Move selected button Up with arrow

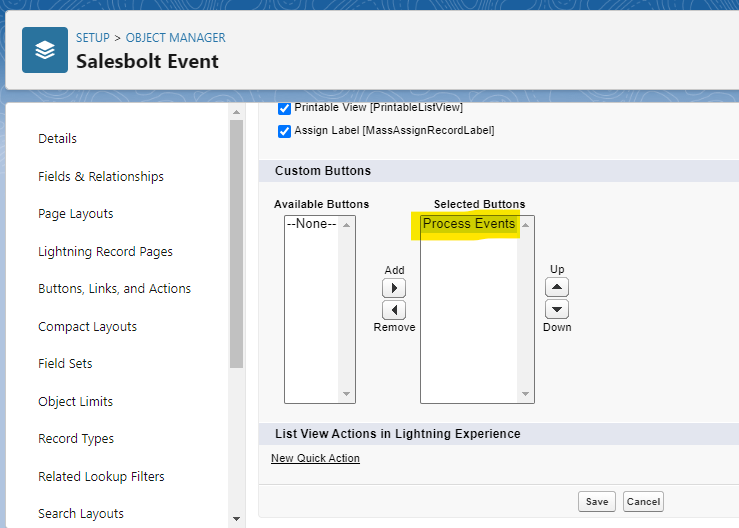[x=557, y=287]
